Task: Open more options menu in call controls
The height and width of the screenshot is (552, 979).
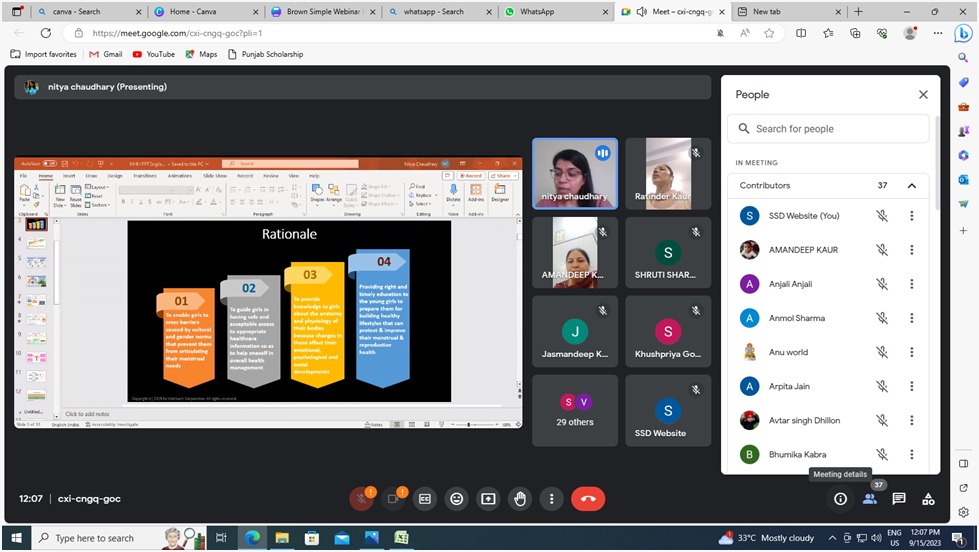Action: pyautogui.click(x=552, y=498)
